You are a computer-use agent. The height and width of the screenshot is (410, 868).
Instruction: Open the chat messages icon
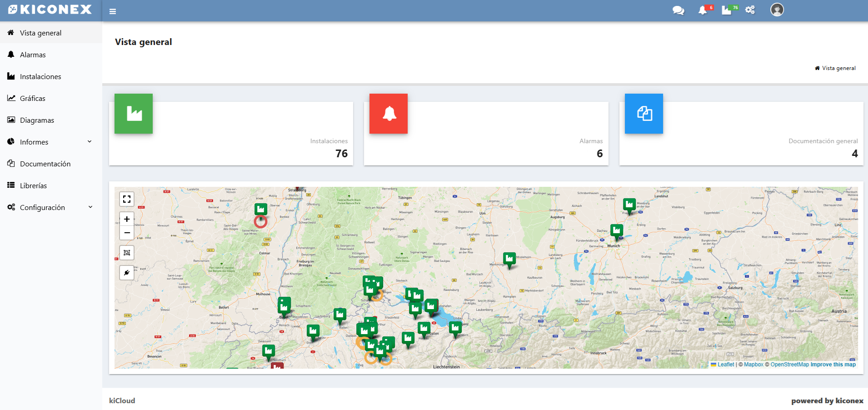click(678, 10)
